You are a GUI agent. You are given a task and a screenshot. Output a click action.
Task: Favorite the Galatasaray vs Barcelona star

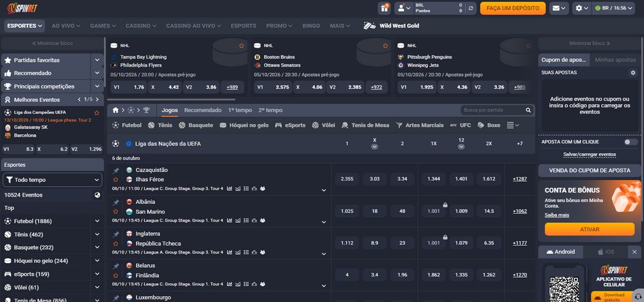pyautogui.click(x=97, y=113)
